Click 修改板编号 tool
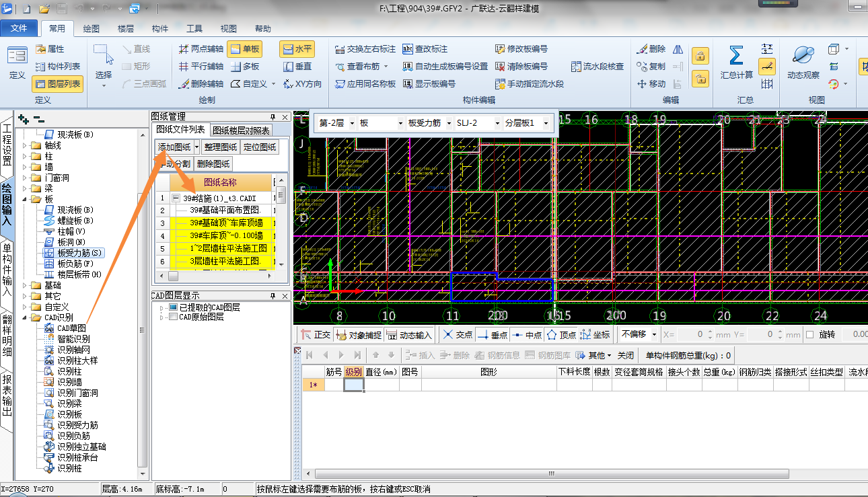 pos(521,49)
